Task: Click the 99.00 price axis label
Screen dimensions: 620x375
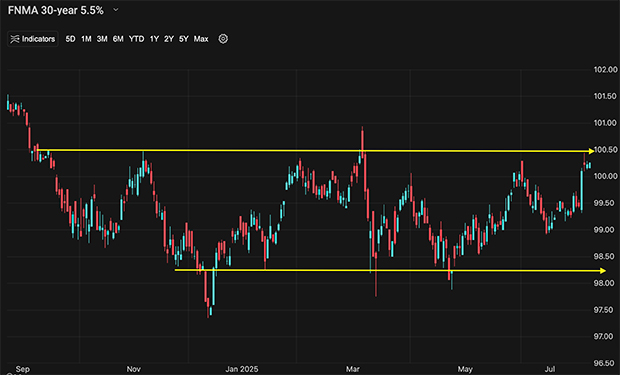Action: (x=605, y=229)
